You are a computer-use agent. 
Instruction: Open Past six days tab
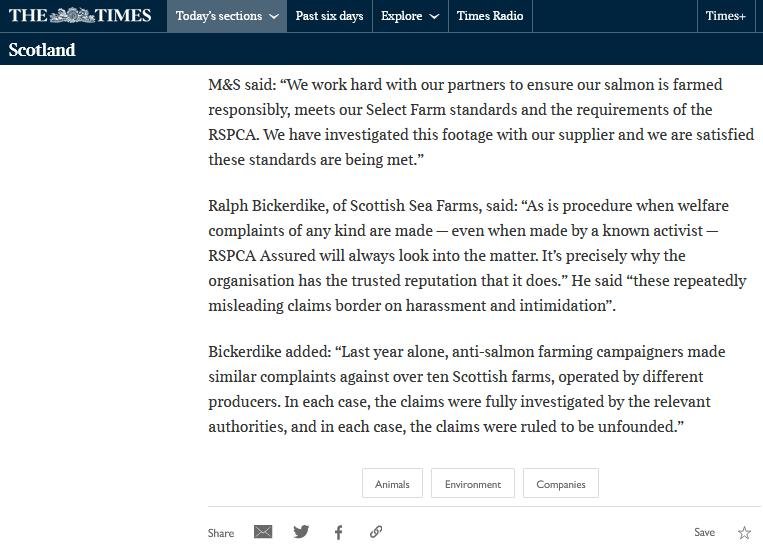329,16
